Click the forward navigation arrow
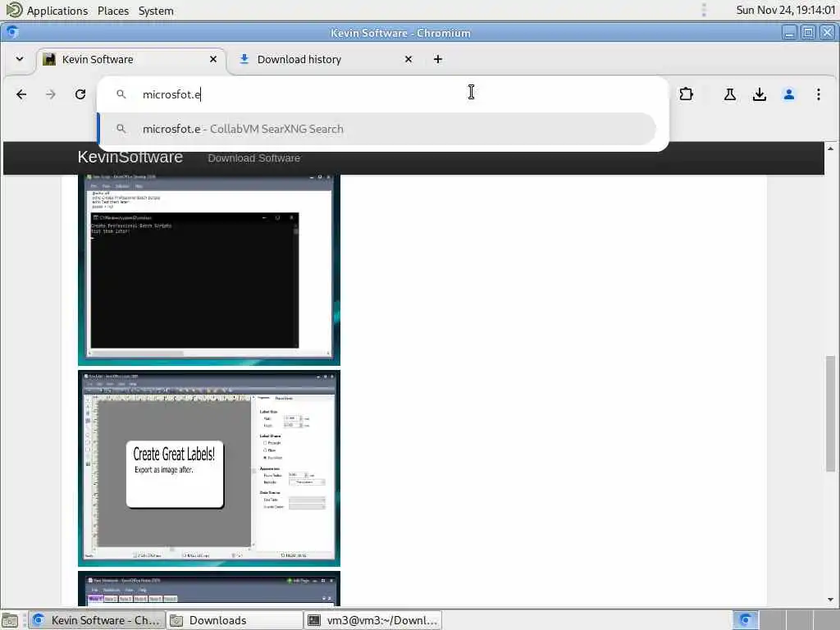Viewport: 840px width, 630px height. coord(50,94)
